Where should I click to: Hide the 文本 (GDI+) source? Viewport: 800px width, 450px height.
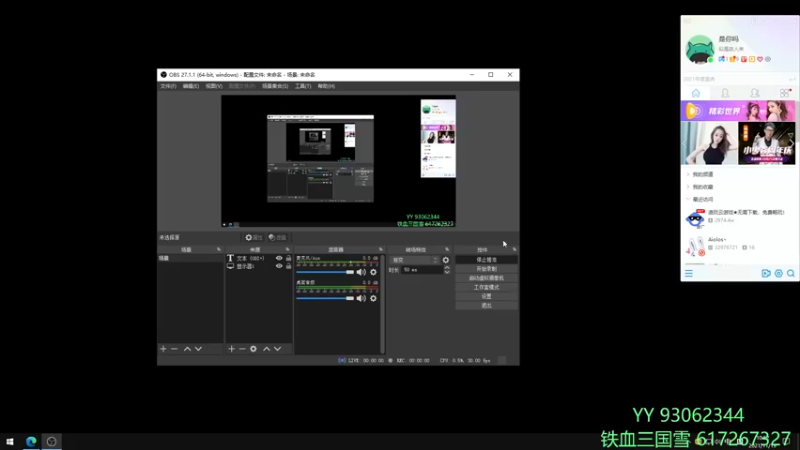[279, 258]
